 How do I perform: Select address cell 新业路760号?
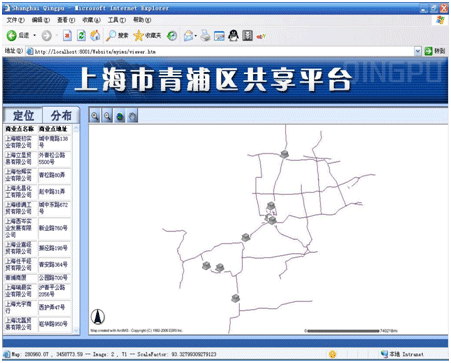(x=55, y=228)
